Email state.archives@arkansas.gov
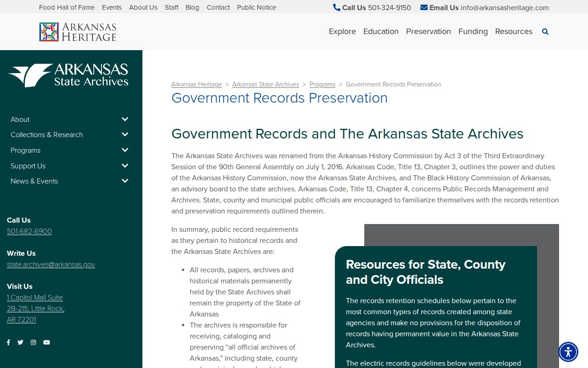 (51, 264)
